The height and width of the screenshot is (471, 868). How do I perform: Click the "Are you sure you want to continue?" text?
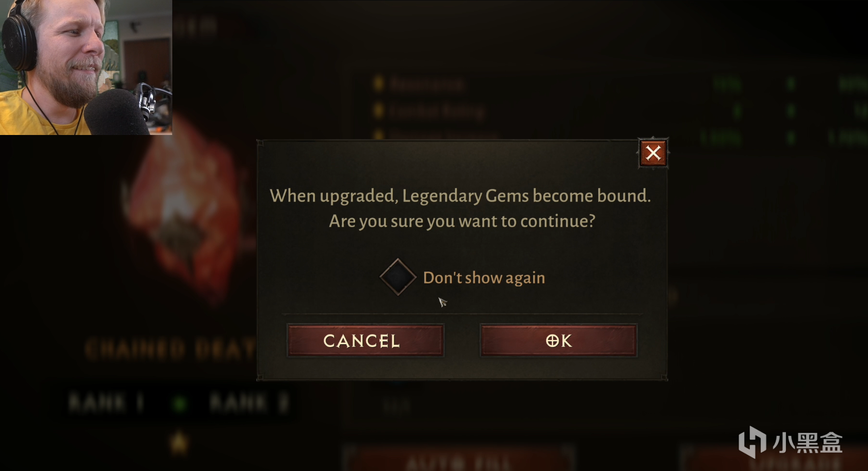[462, 221]
